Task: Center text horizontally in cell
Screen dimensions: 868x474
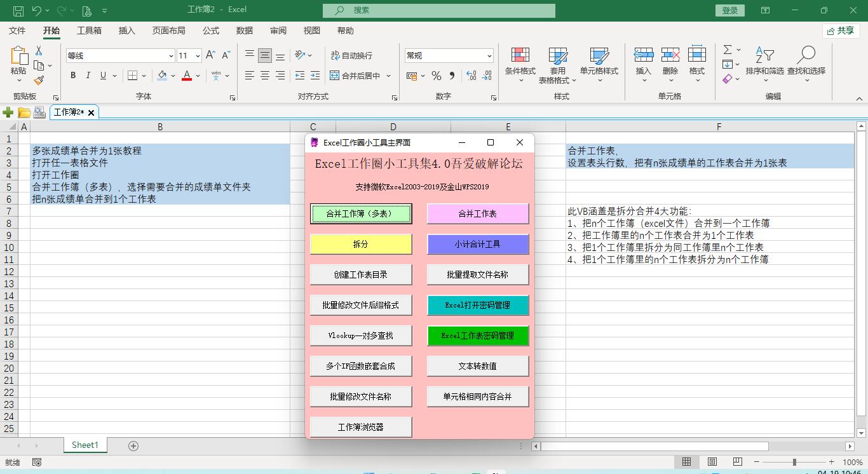Action: [265, 76]
